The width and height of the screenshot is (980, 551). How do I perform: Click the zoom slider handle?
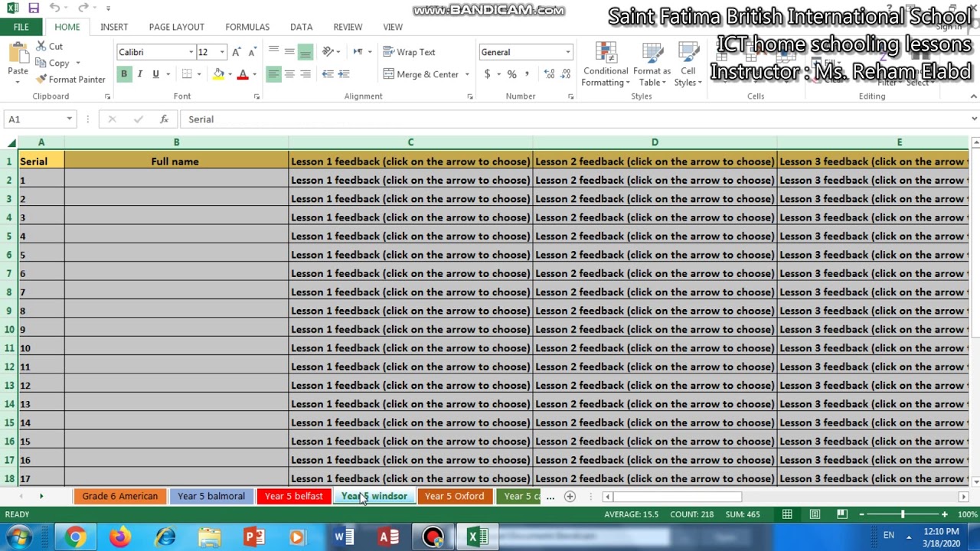tap(903, 514)
